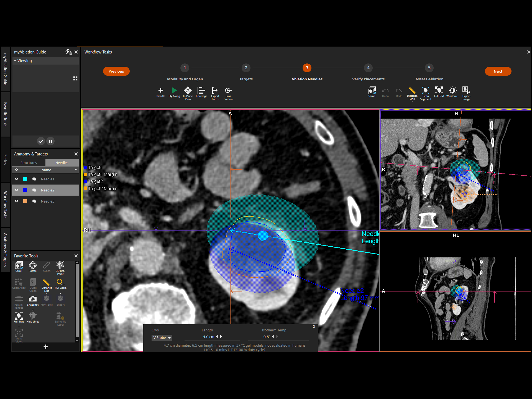This screenshot has width=532, height=399.
Task: Open the In-Plane View tool
Action: click(188, 93)
